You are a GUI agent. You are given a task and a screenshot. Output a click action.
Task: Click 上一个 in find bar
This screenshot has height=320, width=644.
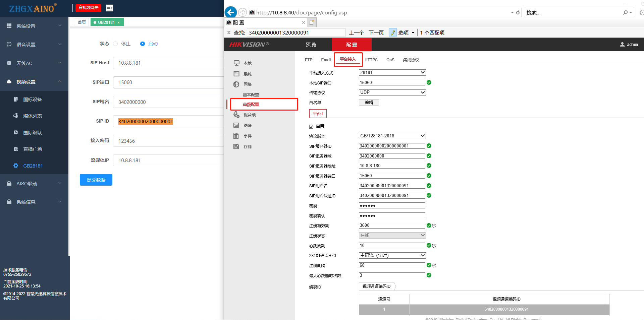(x=356, y=33)
